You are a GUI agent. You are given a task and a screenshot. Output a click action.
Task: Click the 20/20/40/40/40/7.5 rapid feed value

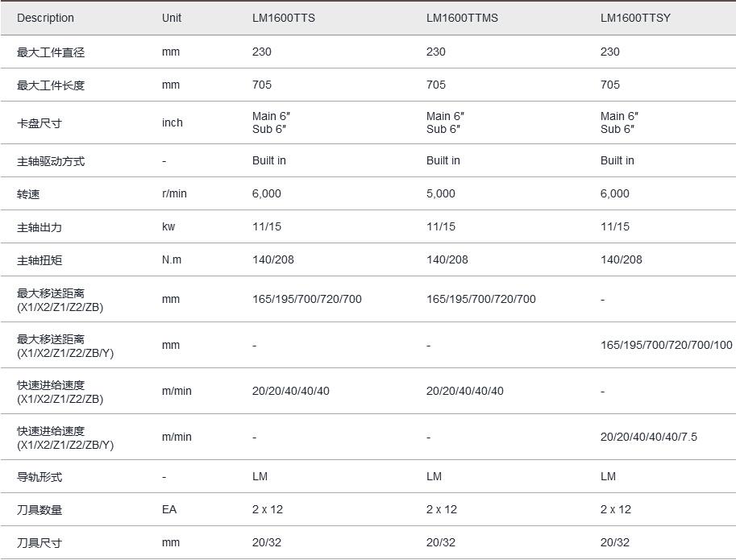pos(649,437)
